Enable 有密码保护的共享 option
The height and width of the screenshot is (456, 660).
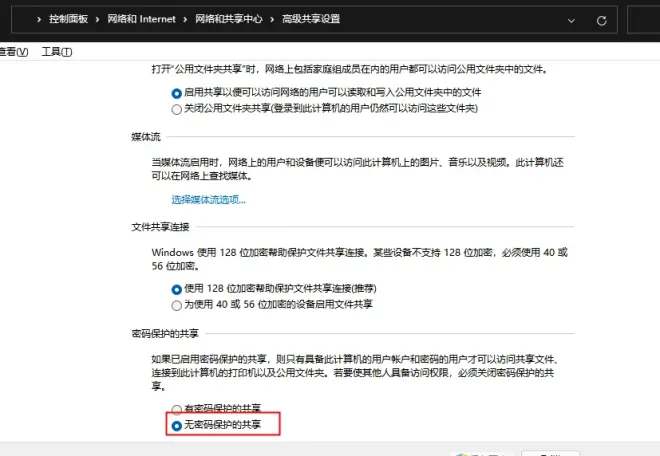click(177, 409)
